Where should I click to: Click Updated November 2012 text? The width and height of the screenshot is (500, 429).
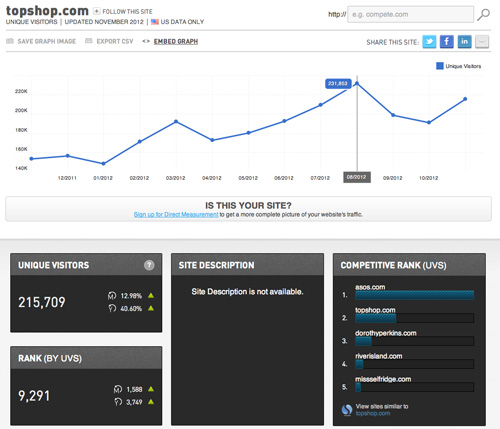point(104,22)
